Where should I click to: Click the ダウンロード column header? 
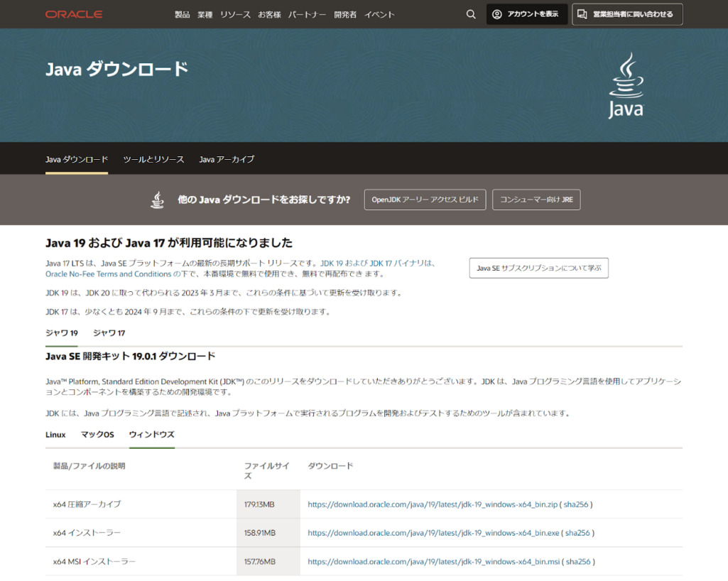(330, 466)
